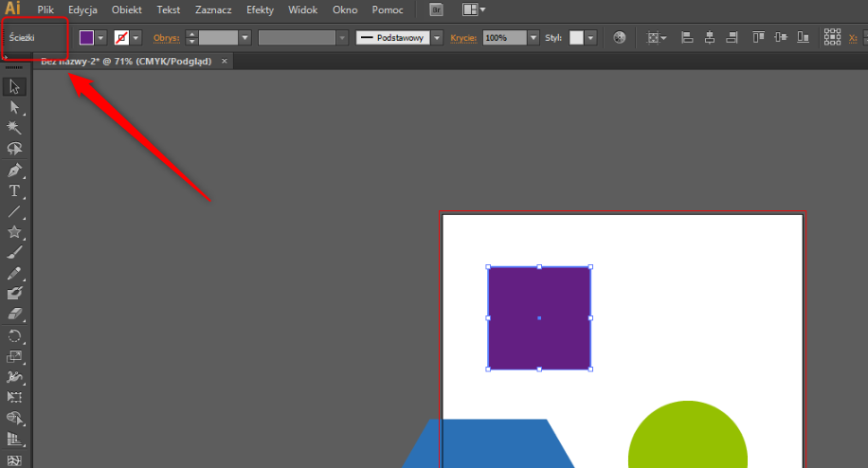The image size is (868, 468).
Task: Expand the Krycie opacity dropdown arrow
Action: pyautogui.click(x=533, y=38)
